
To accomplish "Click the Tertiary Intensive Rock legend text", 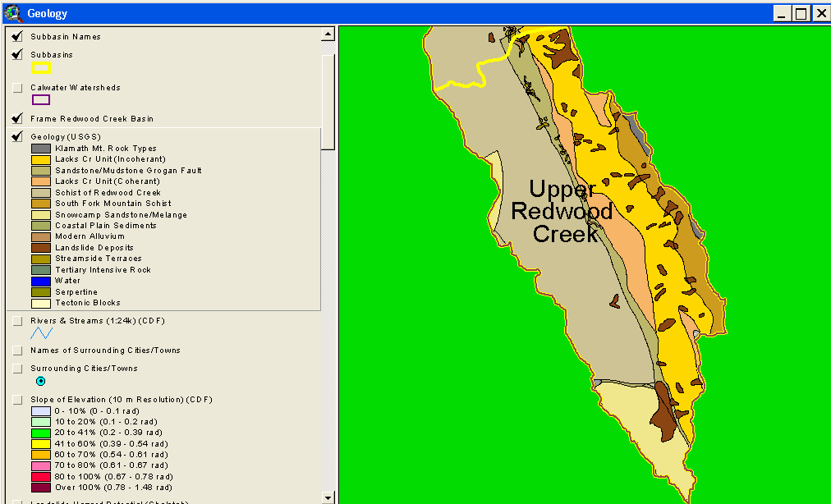I will click(x=103, y=270).
